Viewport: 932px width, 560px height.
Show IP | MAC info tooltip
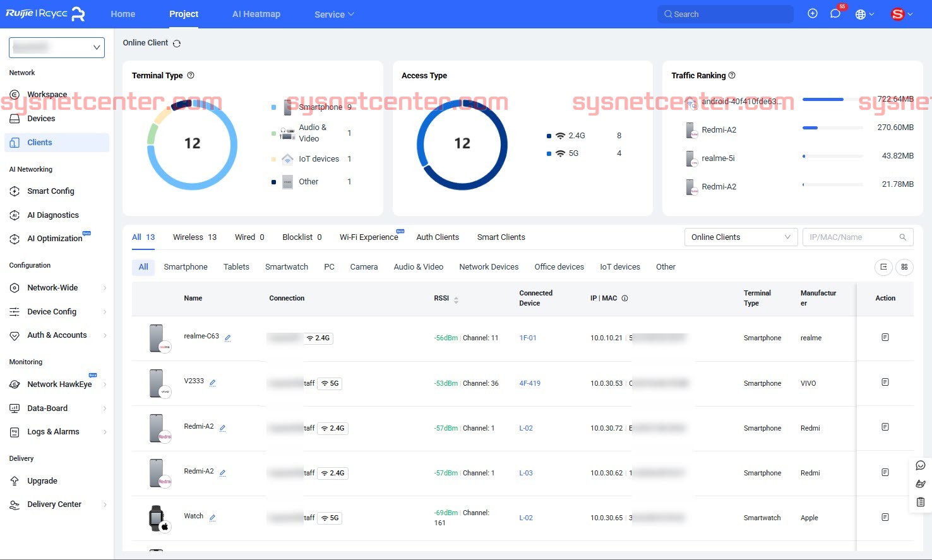[x=624, y=298]
